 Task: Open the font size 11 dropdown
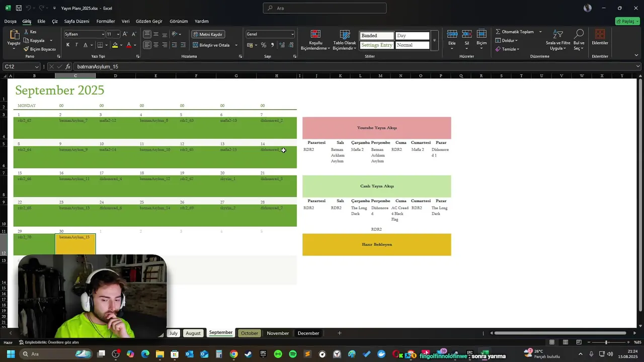point(118,34)
